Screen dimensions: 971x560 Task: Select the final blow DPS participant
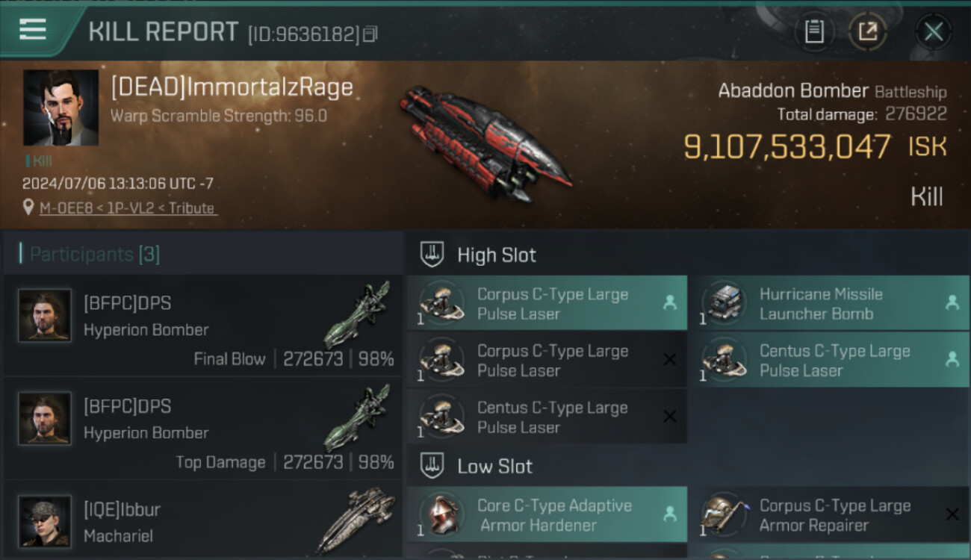[x=202, y=326]
